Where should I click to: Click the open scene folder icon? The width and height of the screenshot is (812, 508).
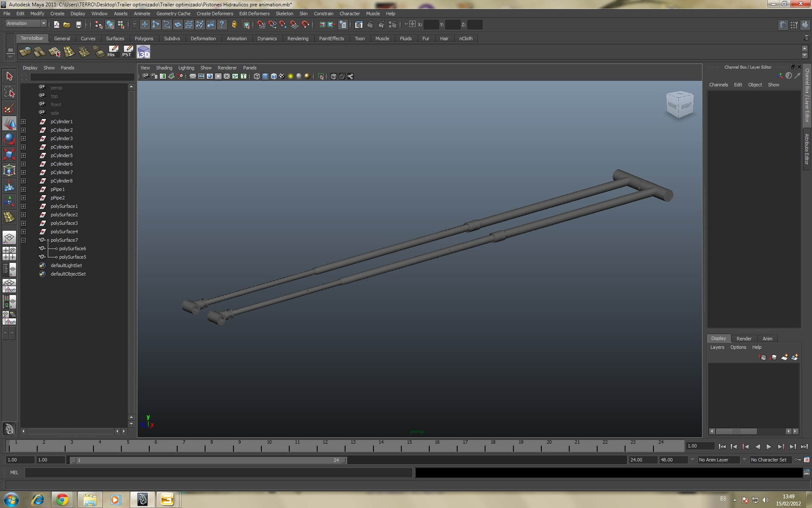point(67,25)
